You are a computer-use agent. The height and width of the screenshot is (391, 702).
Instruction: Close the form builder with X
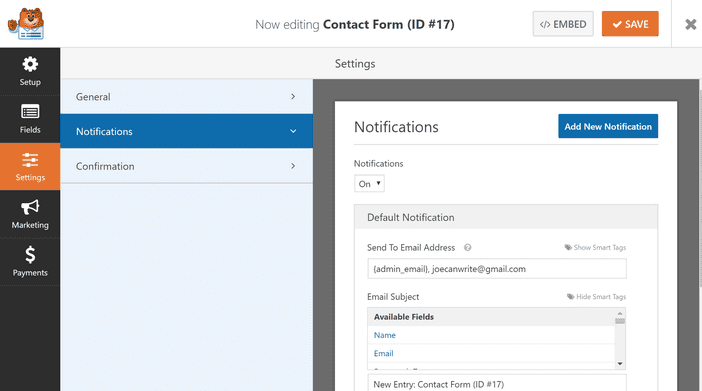(x=691, y=24)
